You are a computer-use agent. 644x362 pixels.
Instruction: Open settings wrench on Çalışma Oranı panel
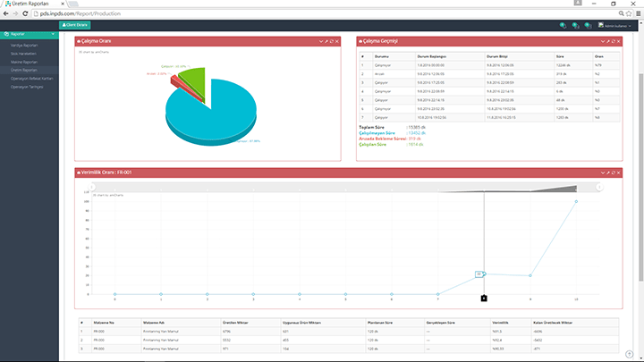(x=326, y=41)
